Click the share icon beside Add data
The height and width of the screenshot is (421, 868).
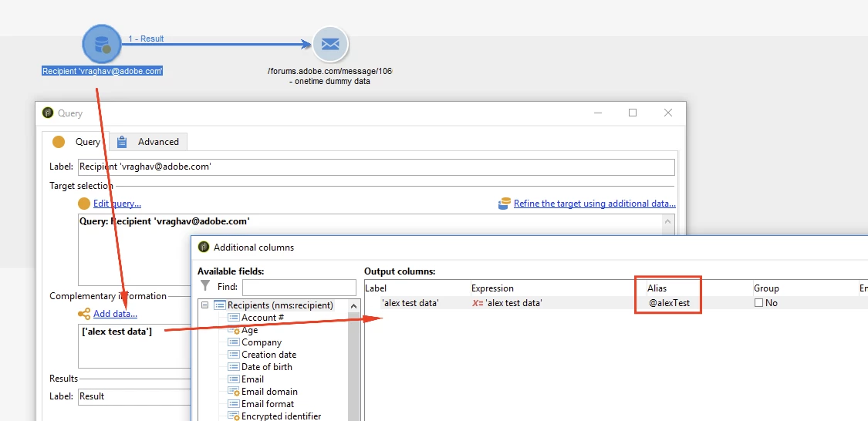pos(84,315)
